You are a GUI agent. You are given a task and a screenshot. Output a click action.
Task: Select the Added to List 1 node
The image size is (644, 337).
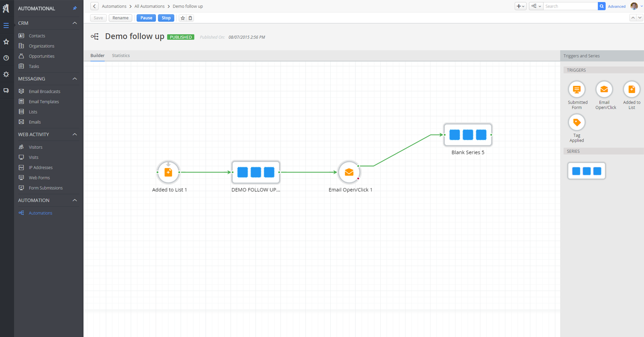(x=168, y=172)
